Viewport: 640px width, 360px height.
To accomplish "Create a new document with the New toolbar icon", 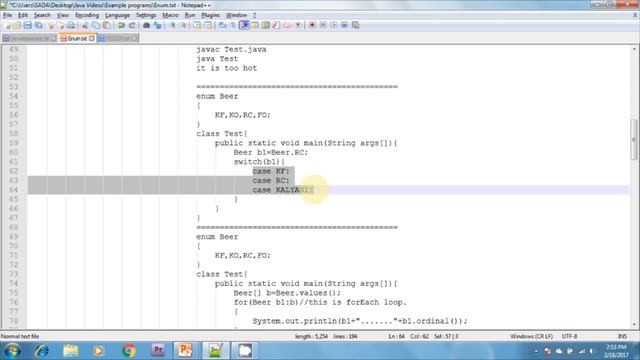I will 7,25.
